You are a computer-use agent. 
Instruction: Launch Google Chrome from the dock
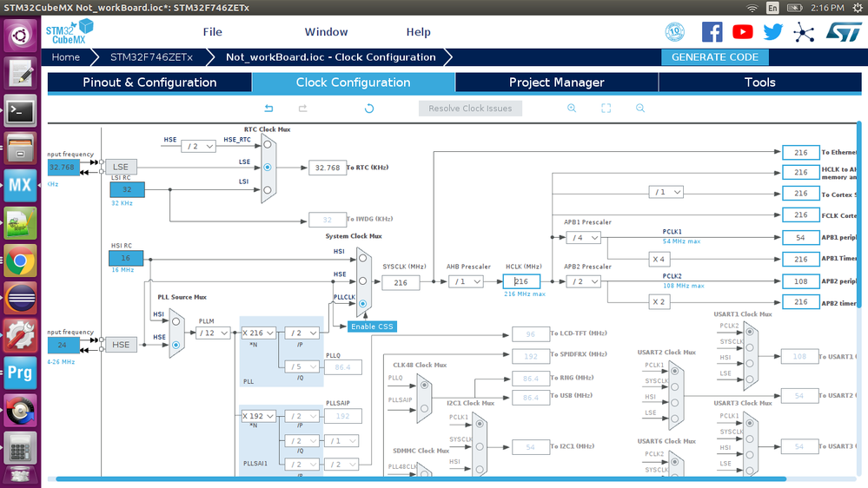pos(21,260)
